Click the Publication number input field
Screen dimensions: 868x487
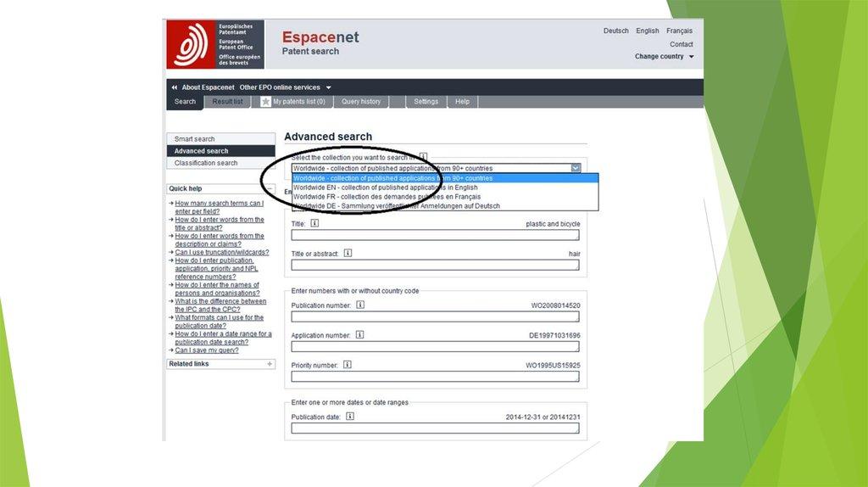pyautogui.click(x=435, y=316)
